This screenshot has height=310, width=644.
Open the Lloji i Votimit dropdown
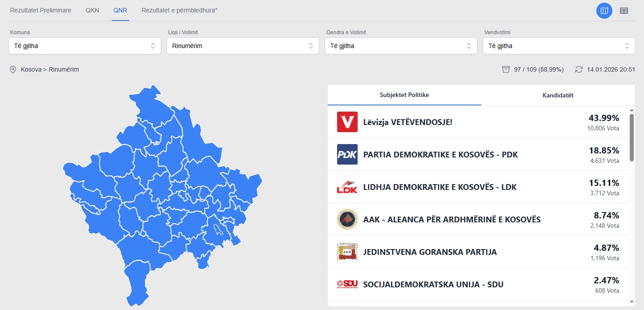(243, 46)
